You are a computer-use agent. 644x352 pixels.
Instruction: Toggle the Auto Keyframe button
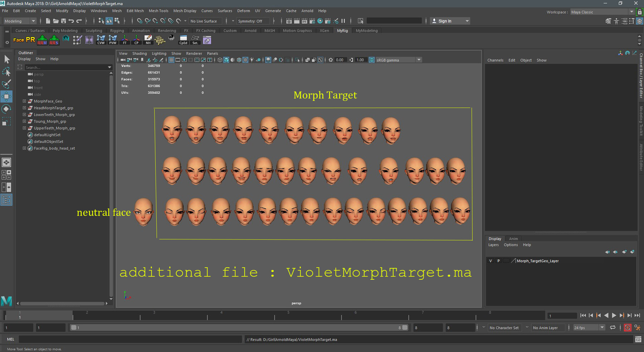tap(628, 328)
